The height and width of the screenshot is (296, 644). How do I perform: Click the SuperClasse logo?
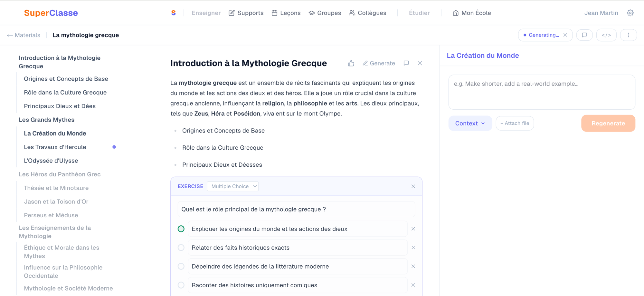51,13
